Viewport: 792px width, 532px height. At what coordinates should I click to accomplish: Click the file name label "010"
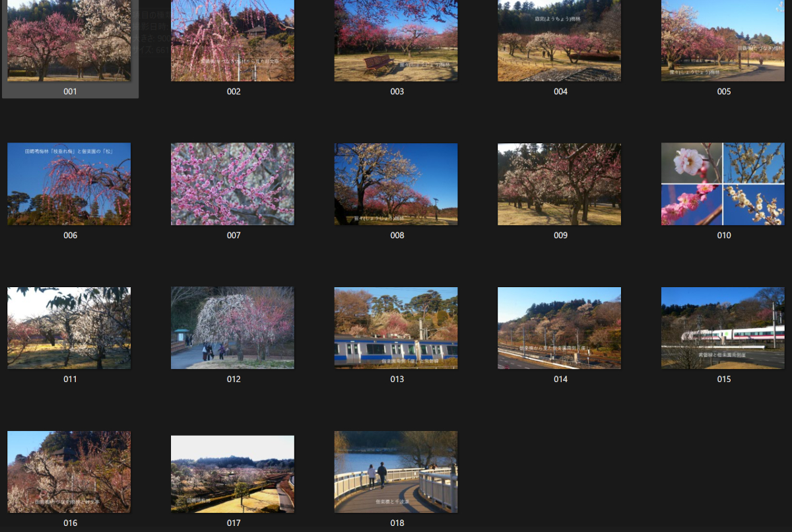click(724, 236)
